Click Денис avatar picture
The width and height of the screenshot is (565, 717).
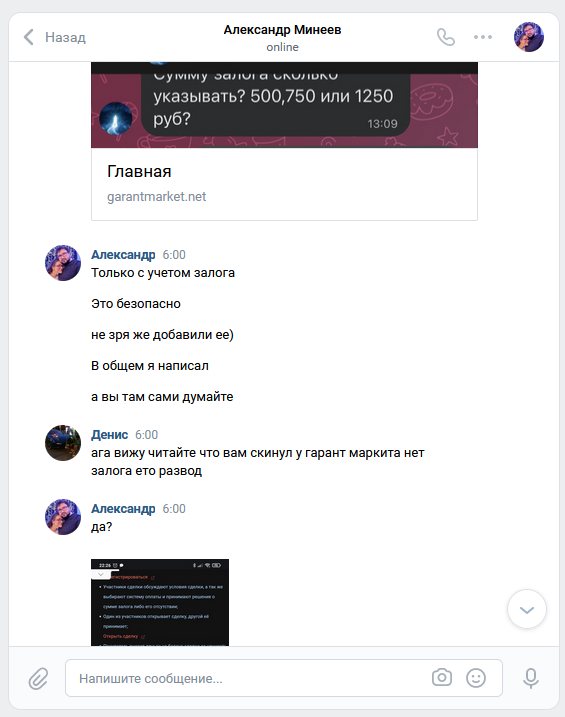63,443
